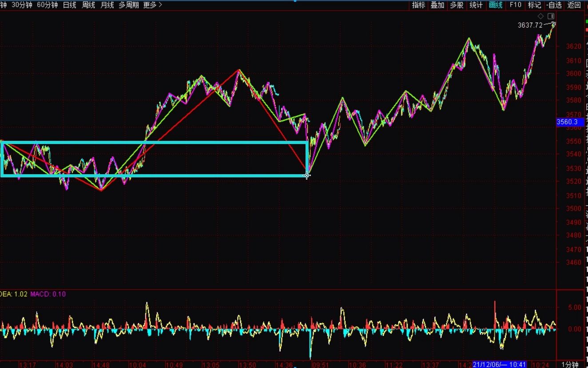Click the 返回 back button
This screenshot has height=368, width=588.
[574, 5]
